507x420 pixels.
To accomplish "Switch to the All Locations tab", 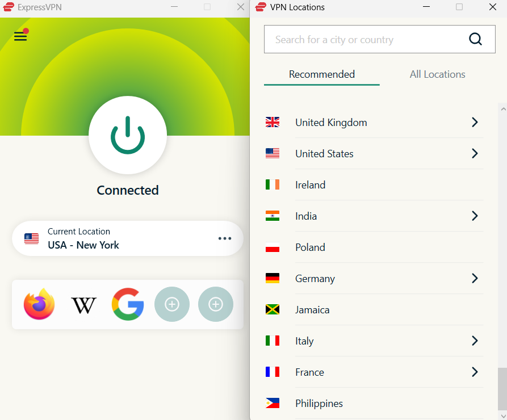I will pyautogui.click(x=437, y=74).
